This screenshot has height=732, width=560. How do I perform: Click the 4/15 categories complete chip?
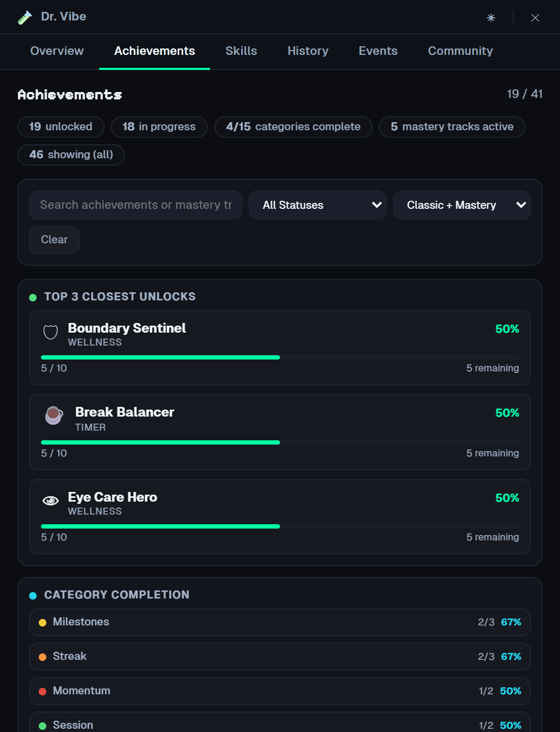click(293, 127)
